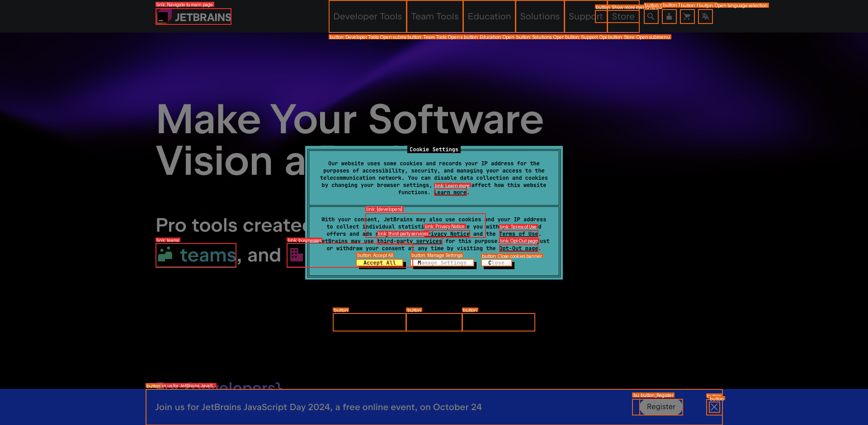Select the Store menu item

click(x=623, y=17)
